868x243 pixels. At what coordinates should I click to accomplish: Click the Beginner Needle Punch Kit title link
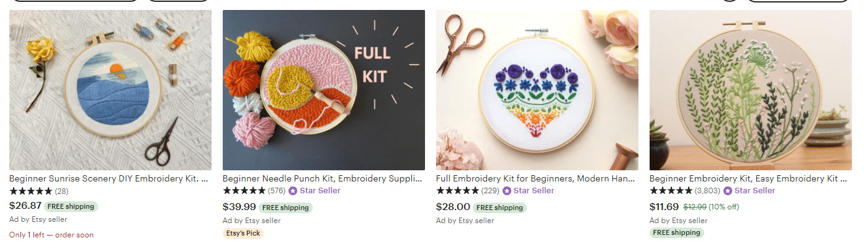pos(323,178)
